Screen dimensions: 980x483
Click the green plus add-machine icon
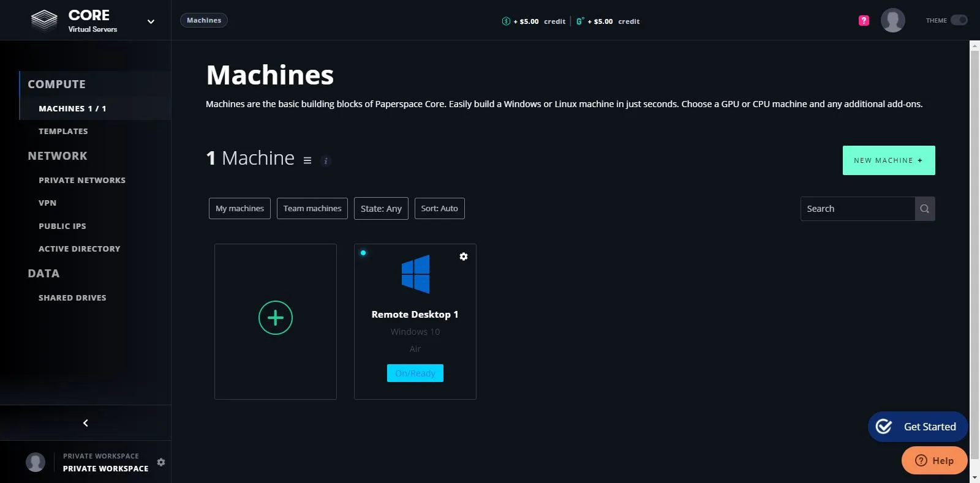point(276,318)
